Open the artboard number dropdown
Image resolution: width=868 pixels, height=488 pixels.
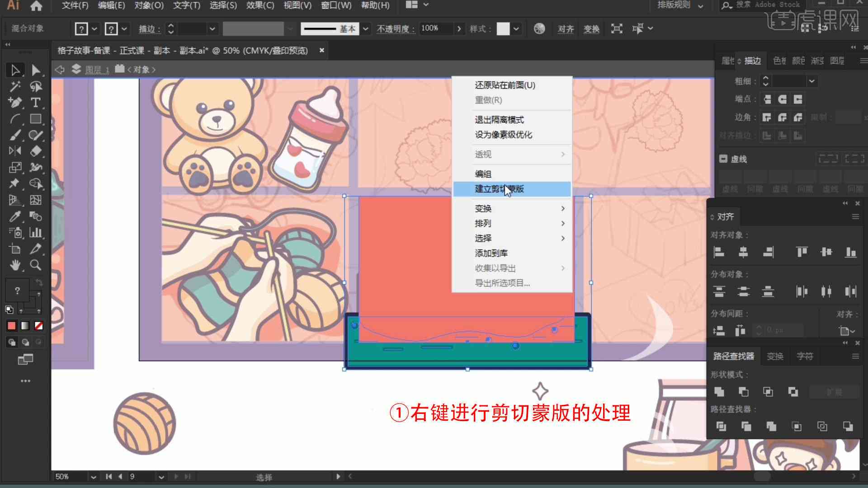(161, 477)
